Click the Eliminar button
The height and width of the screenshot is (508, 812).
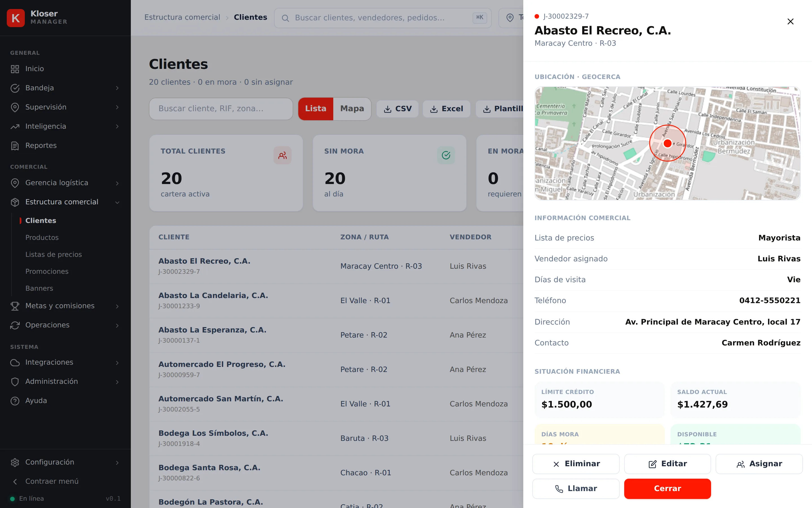coord(576,464)
